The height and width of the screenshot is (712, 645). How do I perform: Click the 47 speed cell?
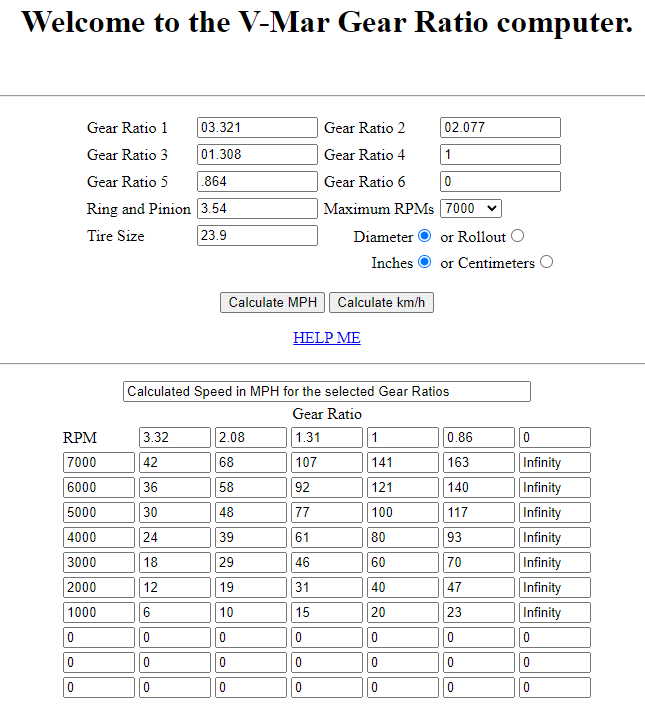pyautogui.click(x=479, y=587)
